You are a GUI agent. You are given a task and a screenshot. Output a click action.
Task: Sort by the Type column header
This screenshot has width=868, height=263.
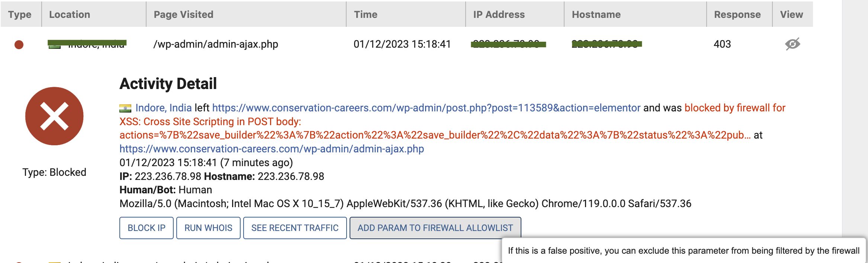(x=21, y=14)
